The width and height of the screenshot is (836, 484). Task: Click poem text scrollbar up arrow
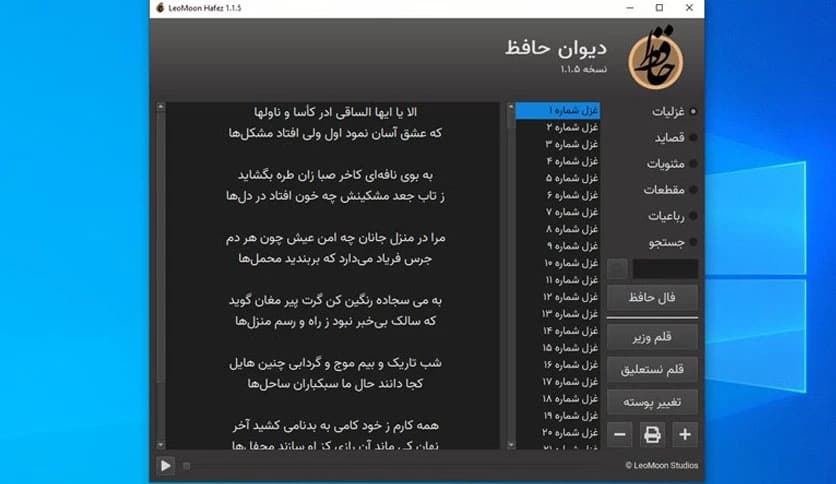[160, 107]
